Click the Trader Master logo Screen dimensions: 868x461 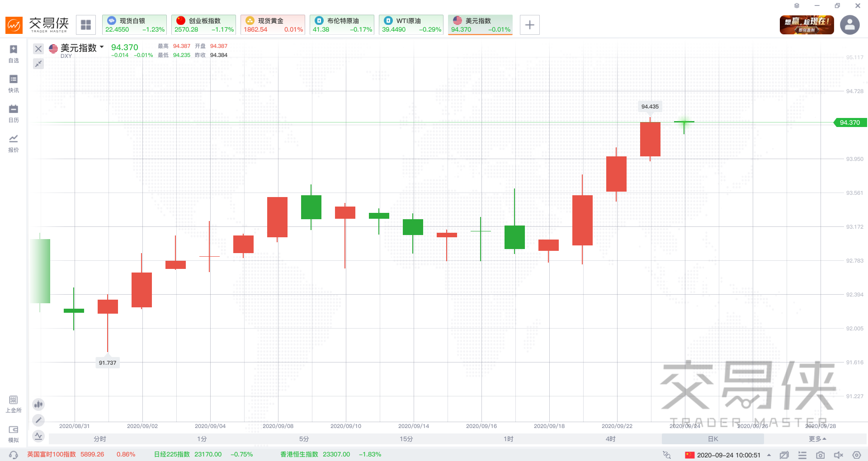coord(37,25)
